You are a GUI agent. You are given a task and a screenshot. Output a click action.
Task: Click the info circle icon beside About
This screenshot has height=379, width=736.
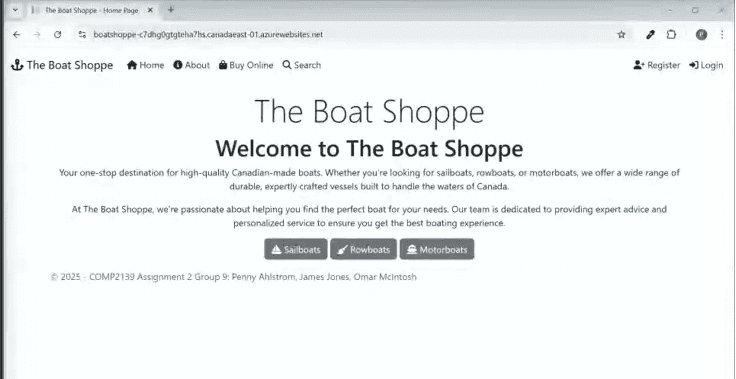pyautogui.click(x=177, y=65)
